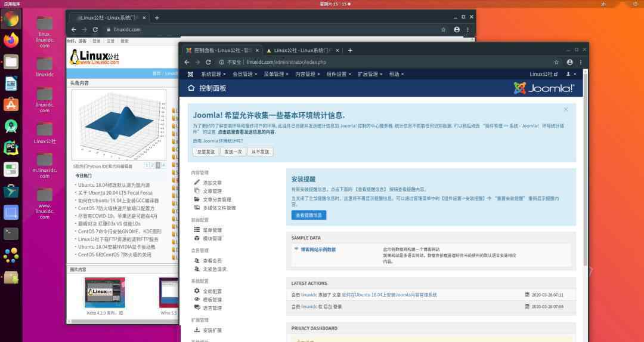Click the 查看提醒信息 blue button
This screenshot has width=644, height=342.
[x=309, y=215]
